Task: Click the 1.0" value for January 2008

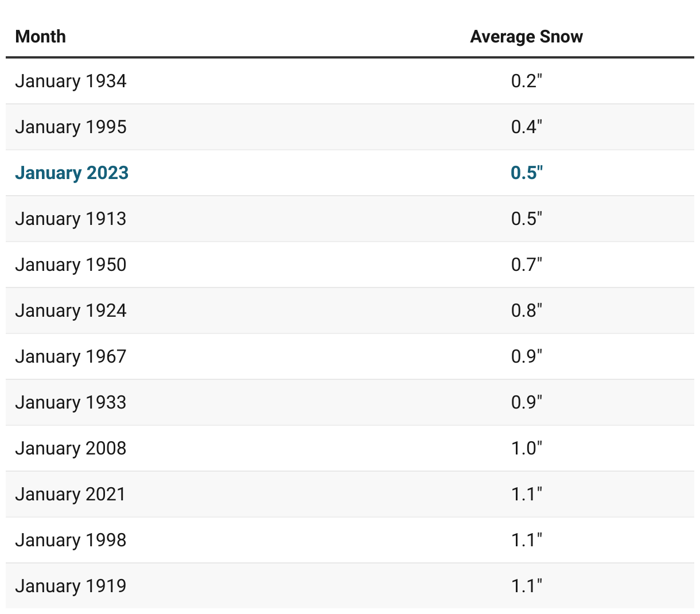Action: pos(527,448)
